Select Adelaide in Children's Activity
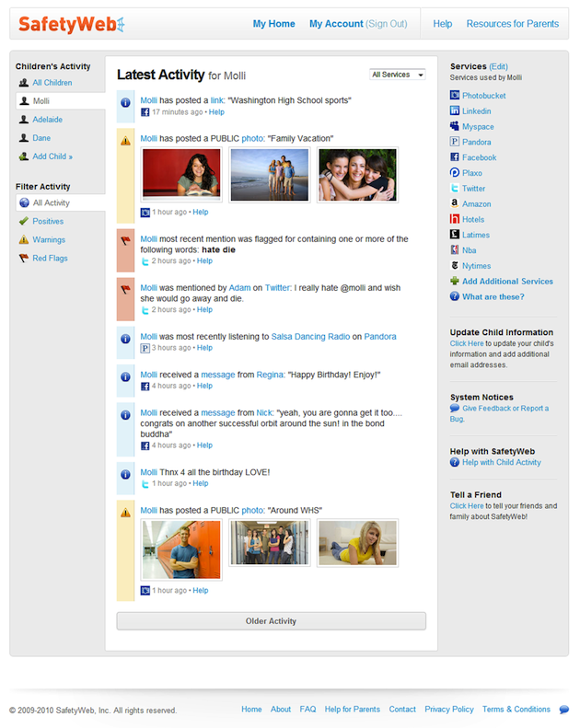Viewport: 580px width, 728px height. click(x=48, y=120)
